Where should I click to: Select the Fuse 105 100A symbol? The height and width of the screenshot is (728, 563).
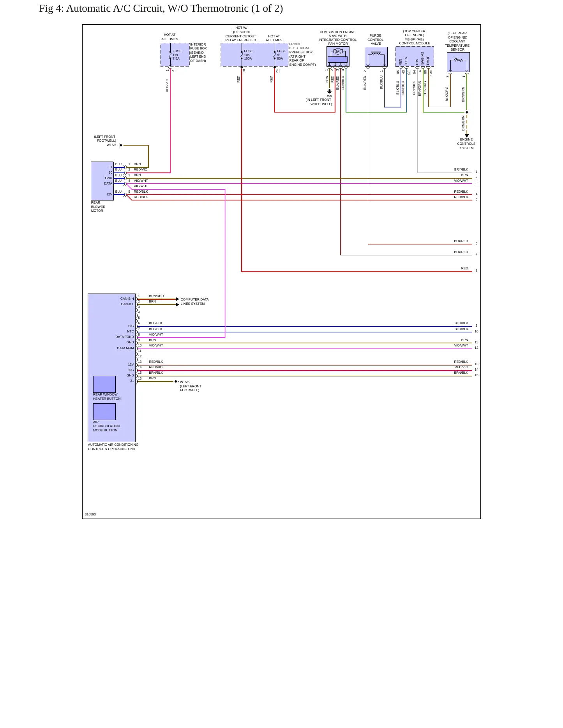click(x=242, y=55)
